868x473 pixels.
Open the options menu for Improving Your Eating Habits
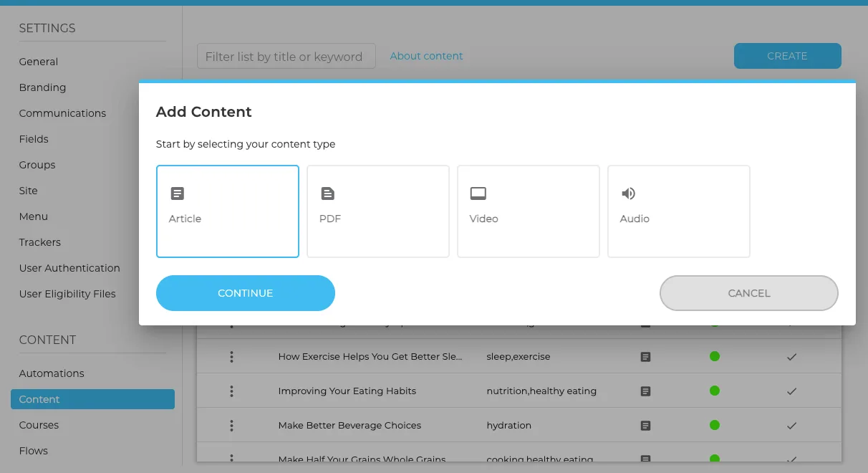(231, 391)
